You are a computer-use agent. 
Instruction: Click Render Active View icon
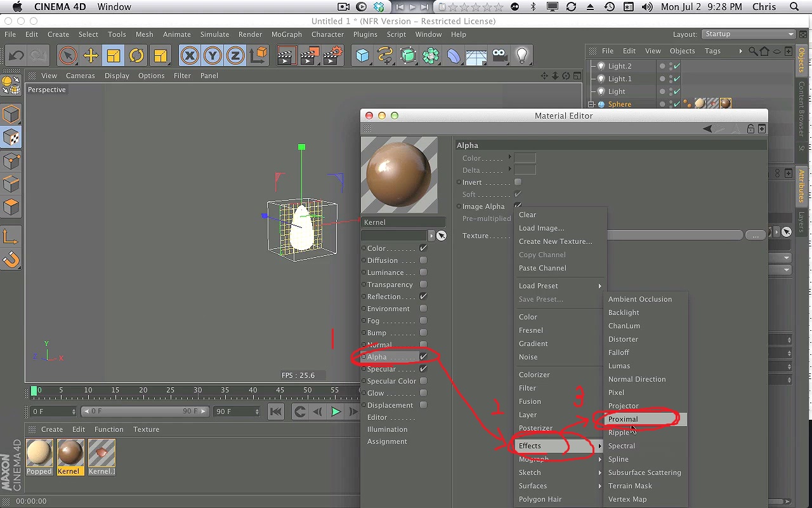pos(285,56)
